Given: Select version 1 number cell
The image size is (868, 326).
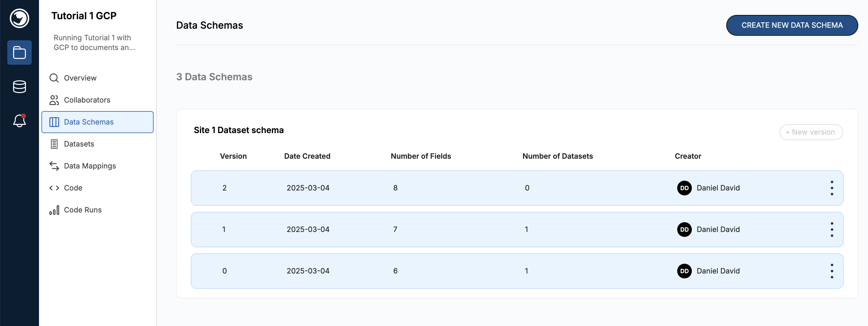Looking at the screenshot, I should [x=224, y=230].
